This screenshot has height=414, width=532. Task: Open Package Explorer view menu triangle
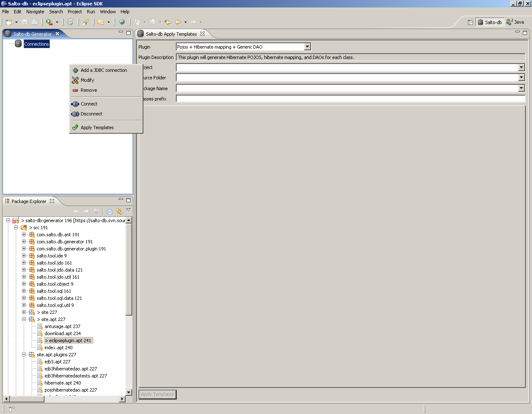[x=128, y=210]
